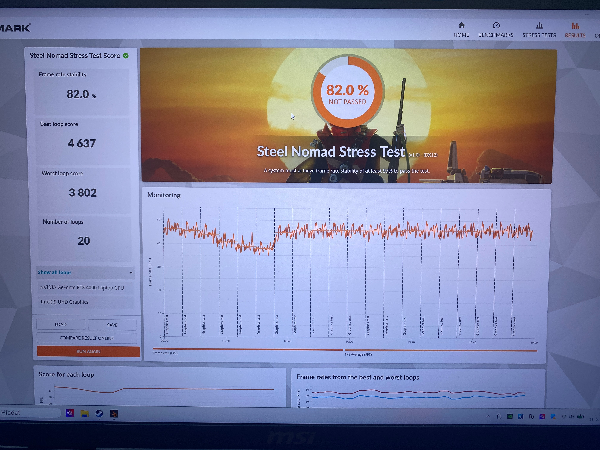
Task: Click the best and worst loops chart
Action: click(417, 394)
